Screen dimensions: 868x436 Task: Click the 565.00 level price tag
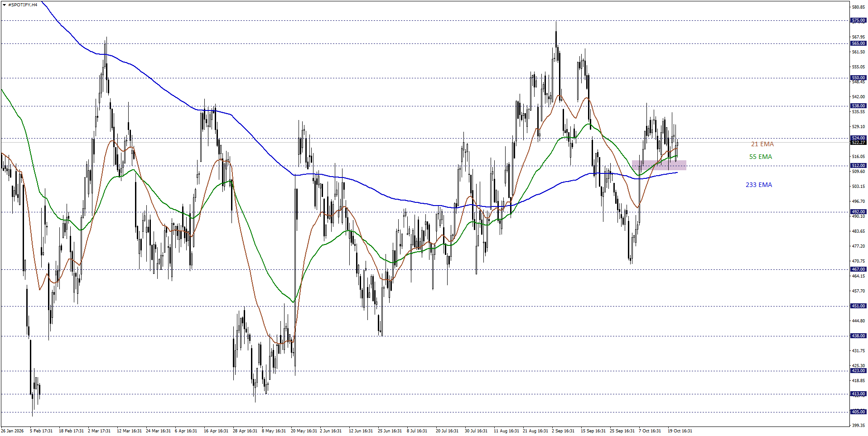click(x=858, y=43)
